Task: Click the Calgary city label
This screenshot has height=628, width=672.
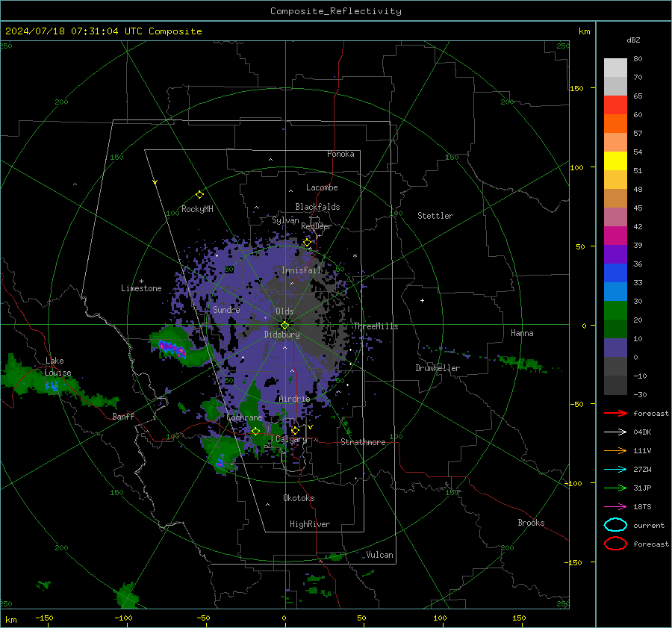Action: 291,439
